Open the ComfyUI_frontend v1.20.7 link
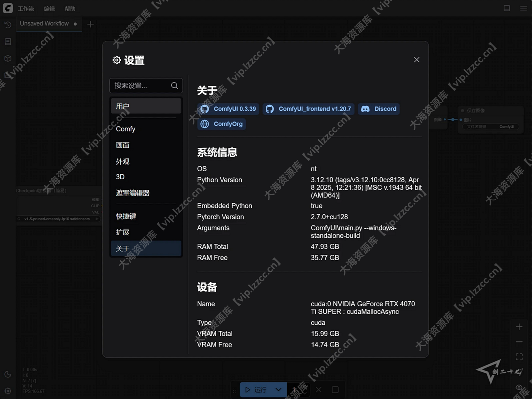 [x=308, y=109]
